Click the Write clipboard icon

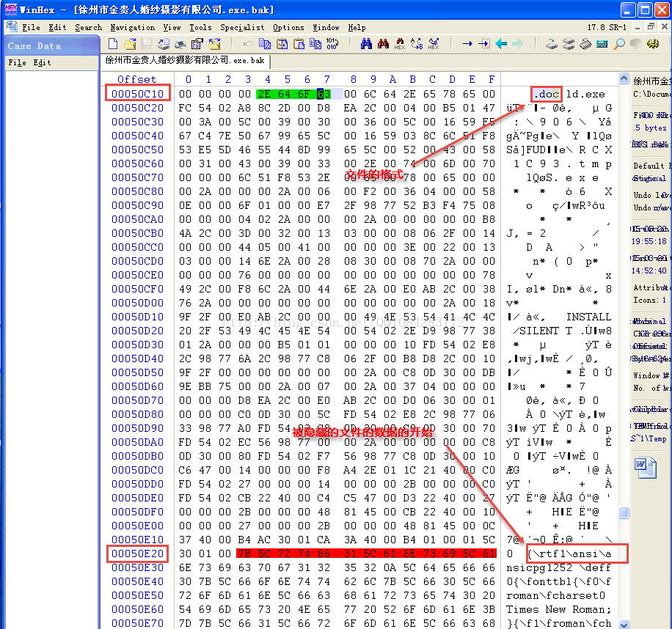tap(282, 44)
